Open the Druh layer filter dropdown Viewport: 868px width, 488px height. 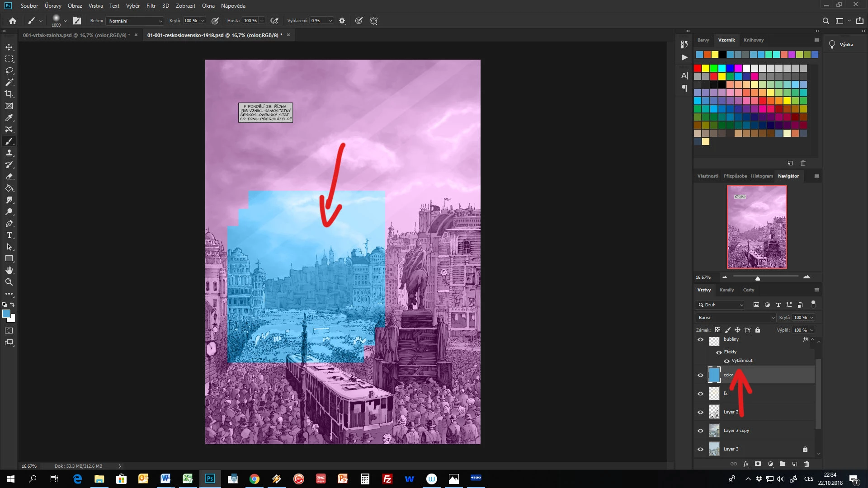point(720,305)
